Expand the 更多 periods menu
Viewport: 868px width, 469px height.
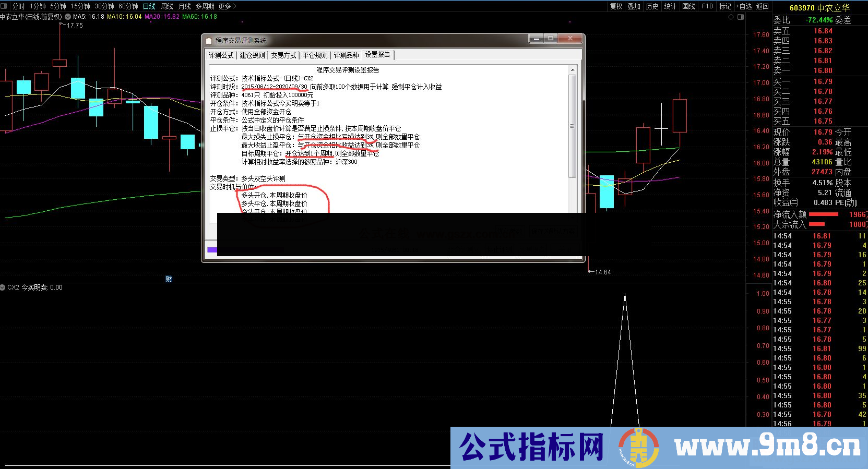click(x=227, y=6)
